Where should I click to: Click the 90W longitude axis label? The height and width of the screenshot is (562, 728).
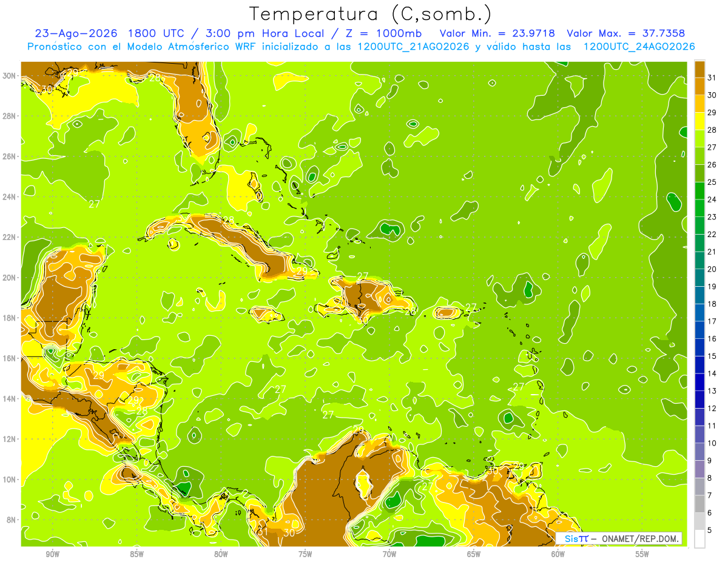(52, 554)
